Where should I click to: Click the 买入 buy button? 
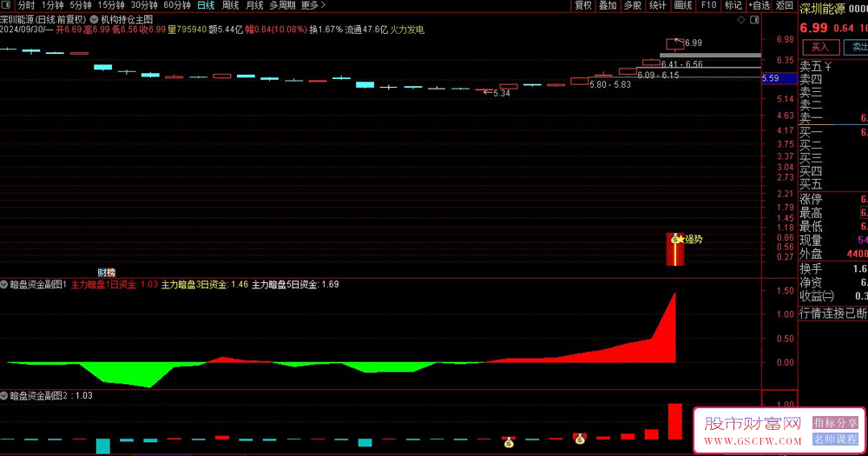coord(820,47)
